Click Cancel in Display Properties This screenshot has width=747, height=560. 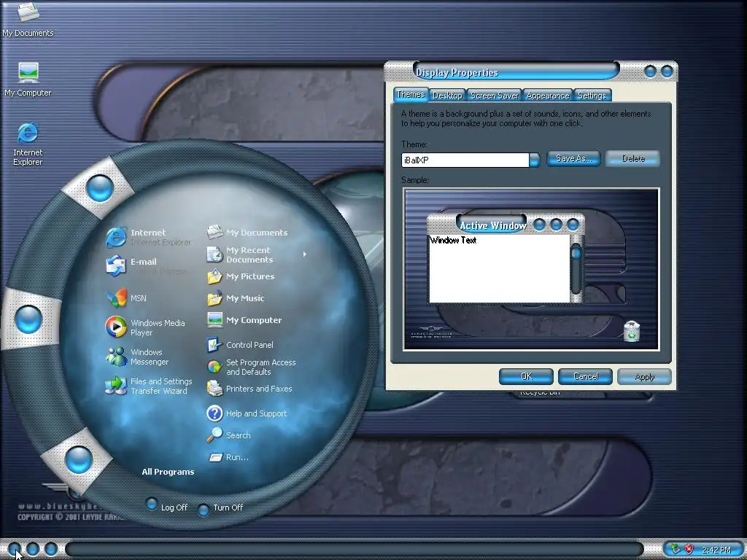point(585,376)
